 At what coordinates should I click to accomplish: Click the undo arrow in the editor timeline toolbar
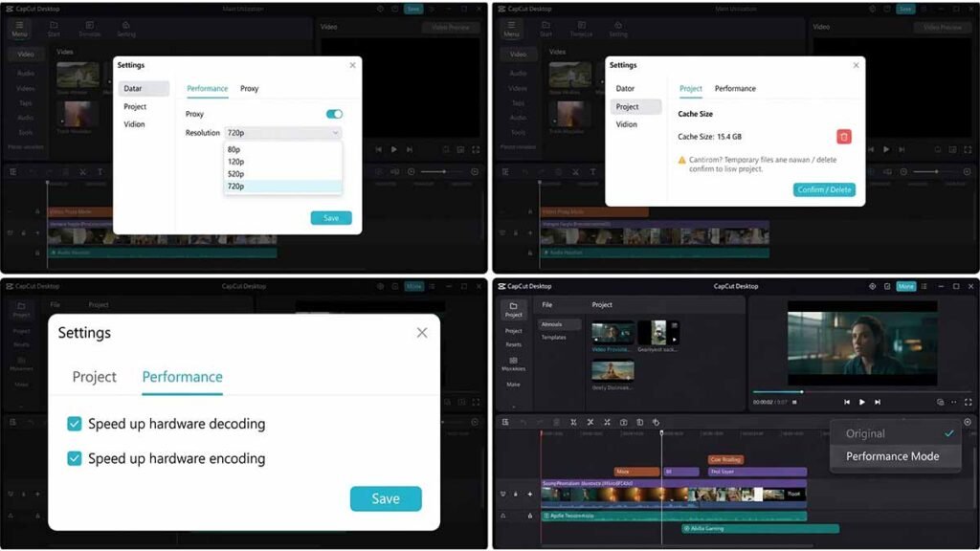[523, 422]
